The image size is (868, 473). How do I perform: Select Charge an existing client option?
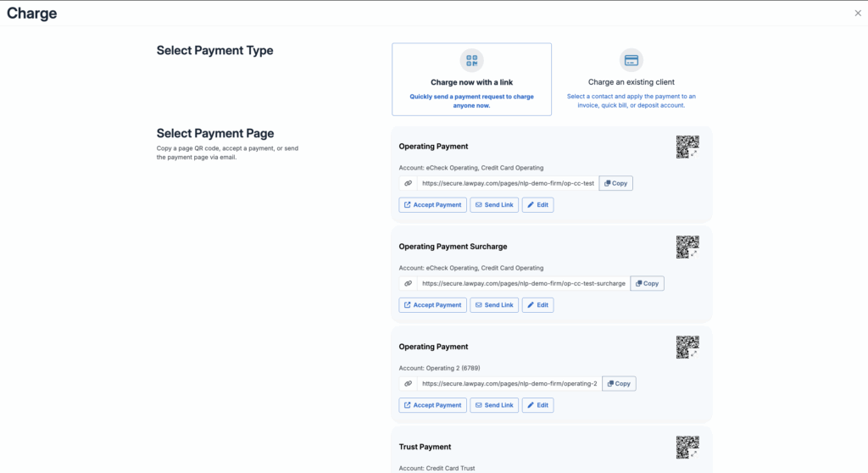click(x=631, y=79)
